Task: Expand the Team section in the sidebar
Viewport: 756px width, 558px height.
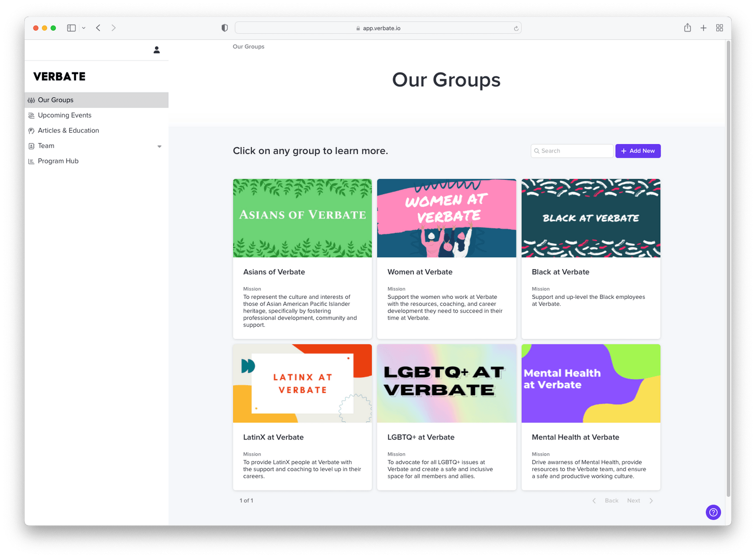Action: 160,146
